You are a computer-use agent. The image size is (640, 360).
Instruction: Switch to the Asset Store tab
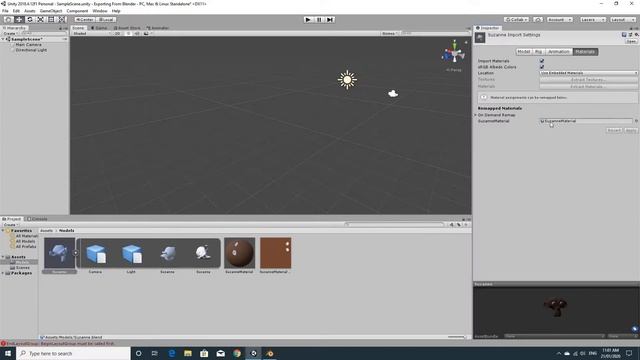point(127,28)
